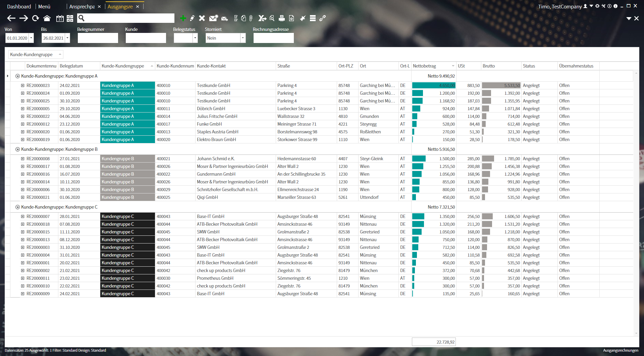Collapse the Kundengruppe A group
This screenshot has height=356, width=644.
[x=17, y=76]
